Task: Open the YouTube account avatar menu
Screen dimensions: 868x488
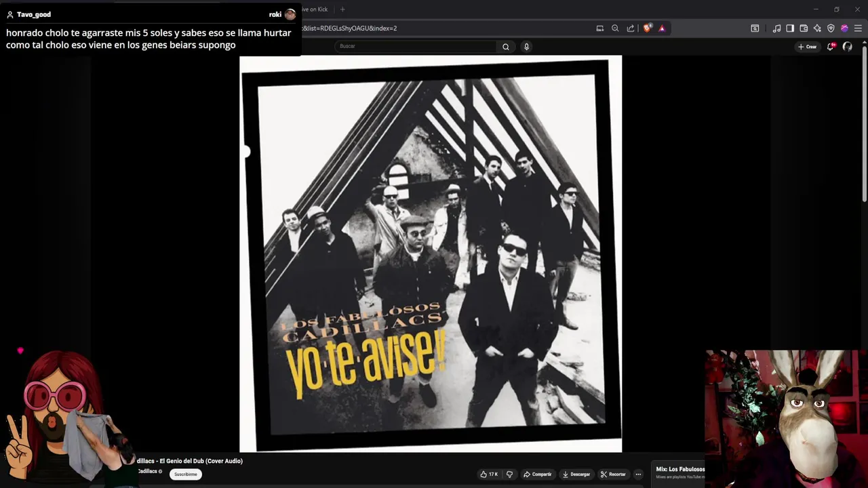Action: [x=847, y=47]
